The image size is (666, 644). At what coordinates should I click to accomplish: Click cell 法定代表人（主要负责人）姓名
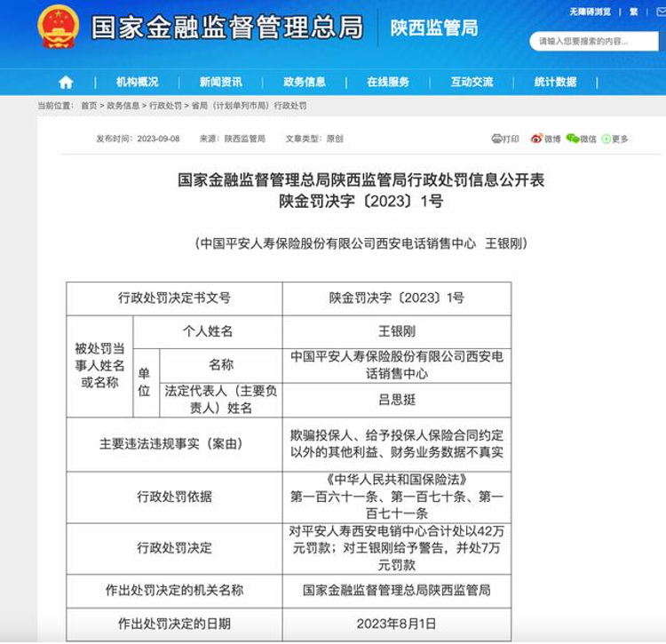pyautogui.click(x=221, y=400)
